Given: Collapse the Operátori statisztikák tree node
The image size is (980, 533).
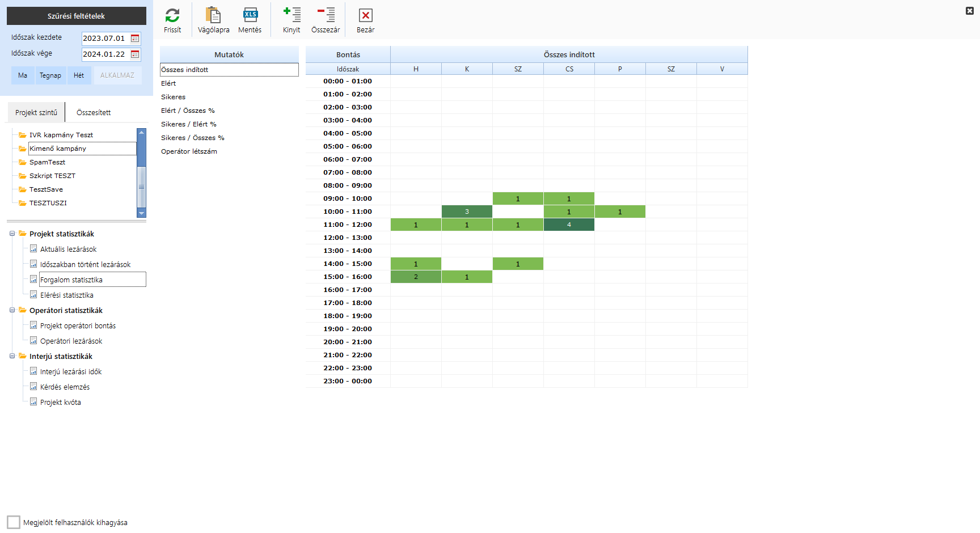Looking at the screenshot, I should coord(12,310).
